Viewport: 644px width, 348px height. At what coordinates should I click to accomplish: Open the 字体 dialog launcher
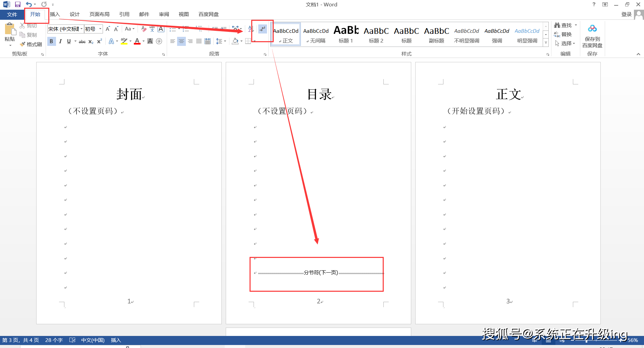pyautogui.click(x=163, y=54)
